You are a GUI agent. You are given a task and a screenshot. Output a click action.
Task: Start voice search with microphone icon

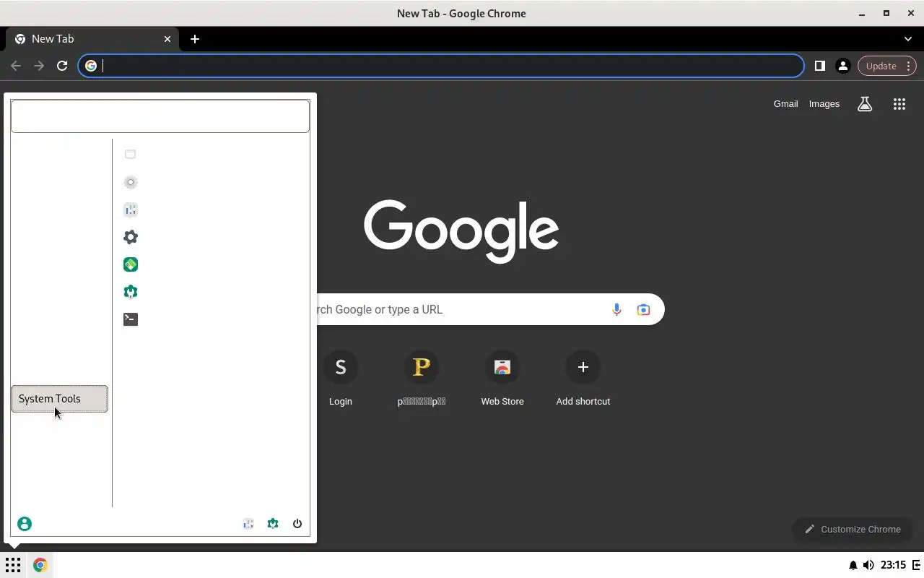coord(616,309)
